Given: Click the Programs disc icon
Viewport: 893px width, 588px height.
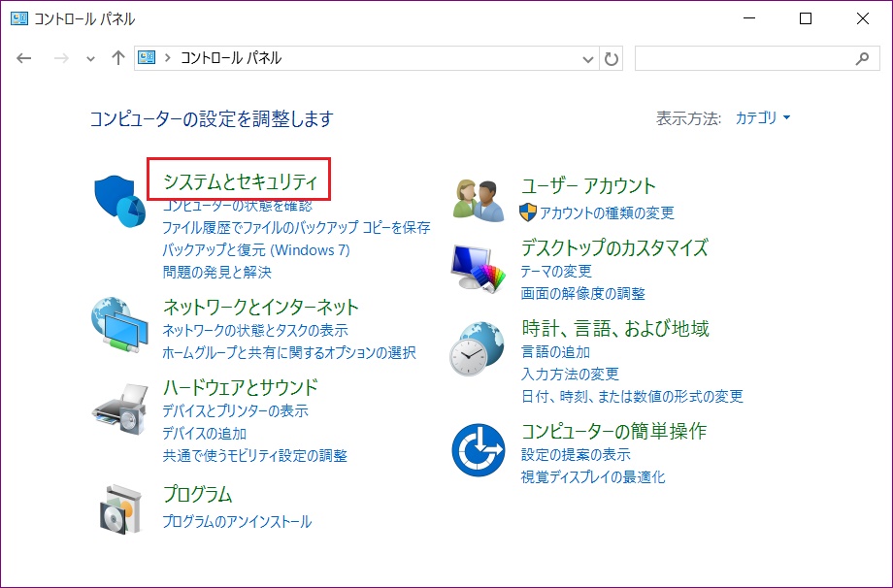Looking at the screenshot, I should coord(119,508).
